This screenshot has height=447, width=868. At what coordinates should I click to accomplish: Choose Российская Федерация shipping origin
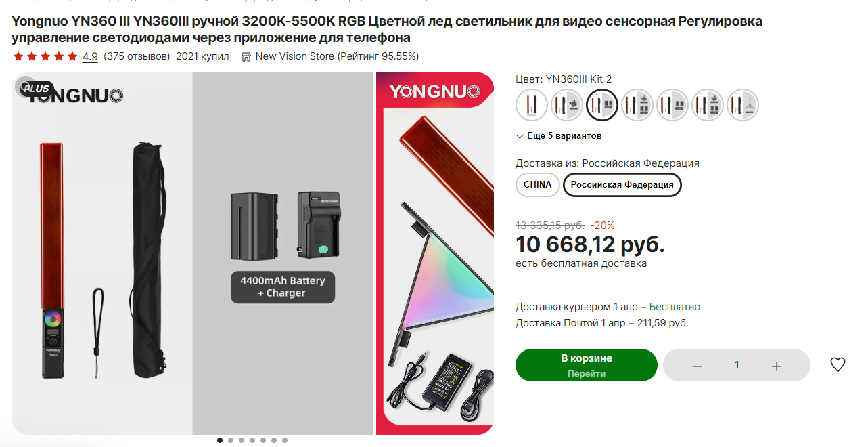tap(622, 185)
